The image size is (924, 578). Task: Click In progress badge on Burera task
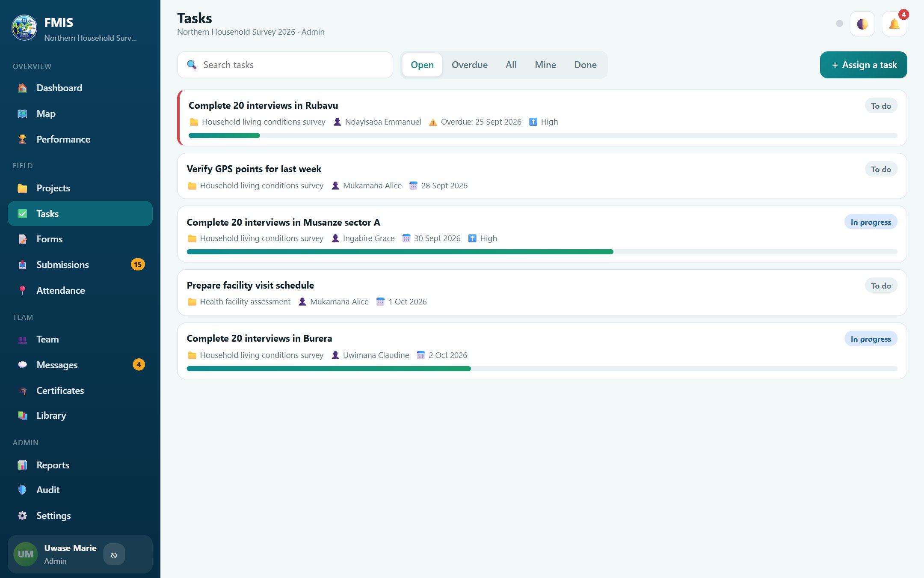coord(871,339)
